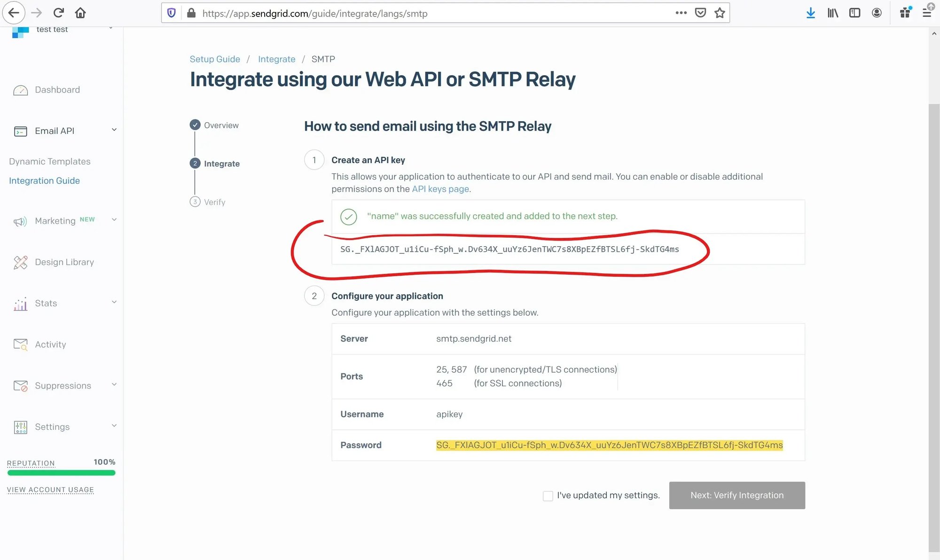
Task: Click the API keys page link
Action: tap(440, 189)
